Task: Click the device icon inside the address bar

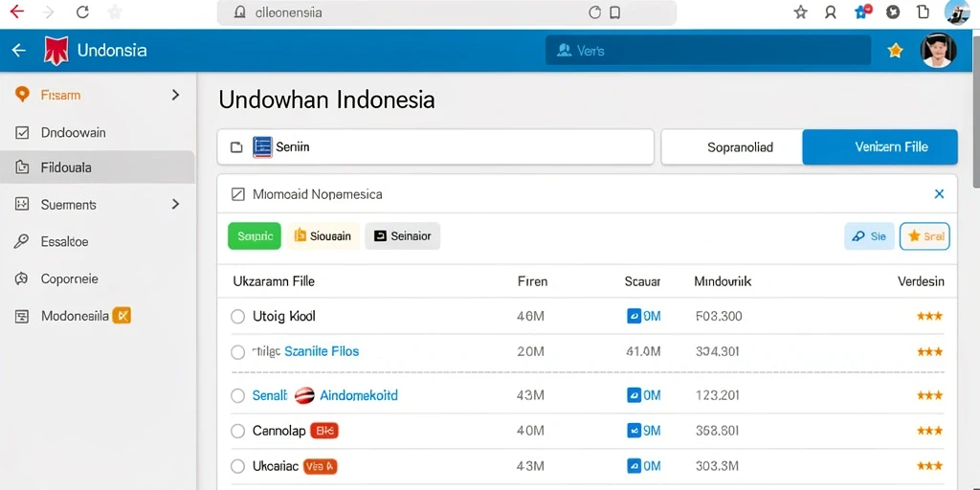Action: 615,12
